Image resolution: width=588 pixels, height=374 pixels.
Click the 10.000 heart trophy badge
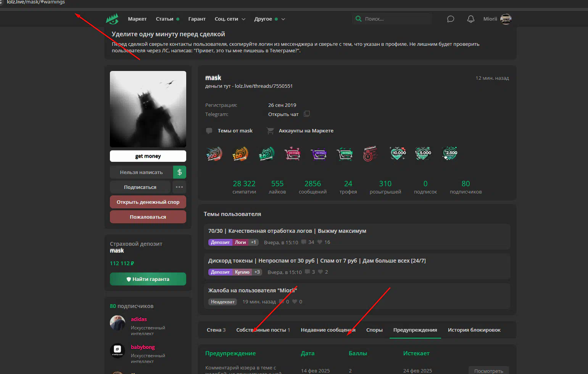click(398, 154)
